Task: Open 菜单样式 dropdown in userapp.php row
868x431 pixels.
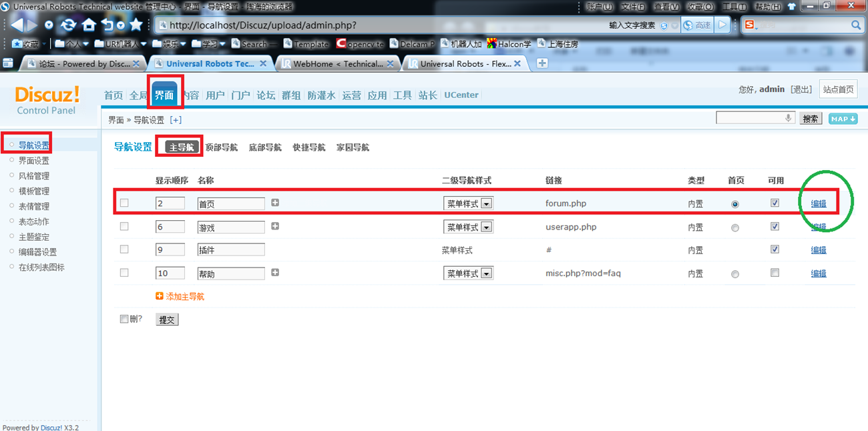Action: (x=468, y=227)
